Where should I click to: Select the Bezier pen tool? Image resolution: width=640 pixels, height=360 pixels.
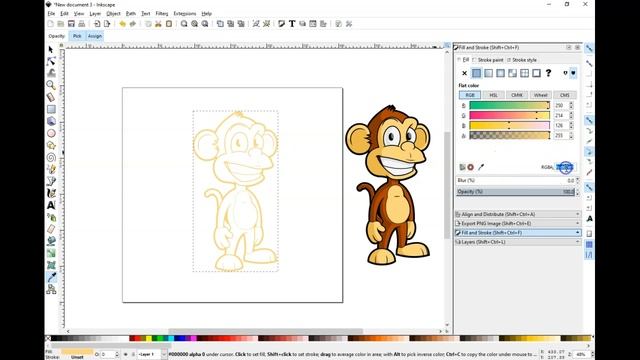(51, 181)
